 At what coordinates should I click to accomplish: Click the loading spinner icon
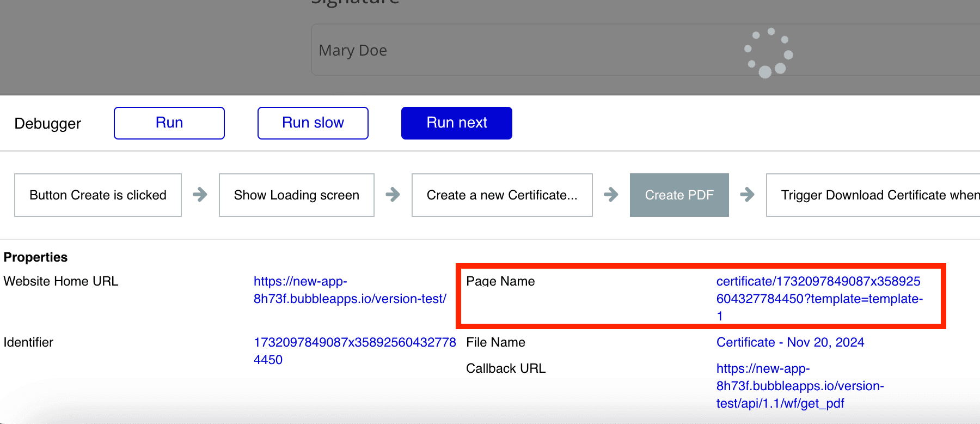pyautogui.click(x=768, y=52)
